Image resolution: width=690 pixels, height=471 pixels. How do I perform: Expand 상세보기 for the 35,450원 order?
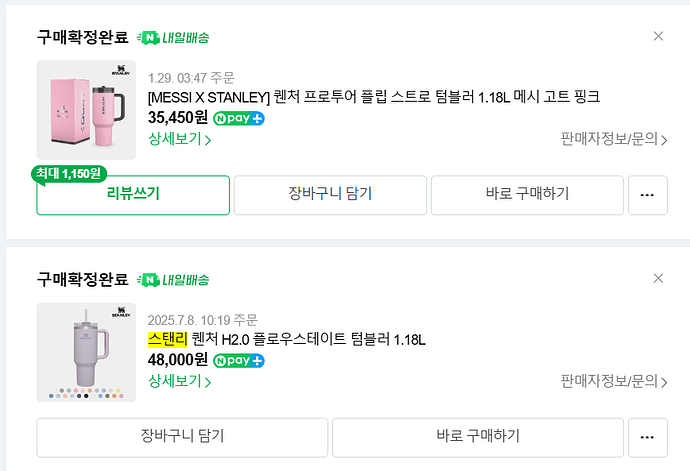pos(180,139)
